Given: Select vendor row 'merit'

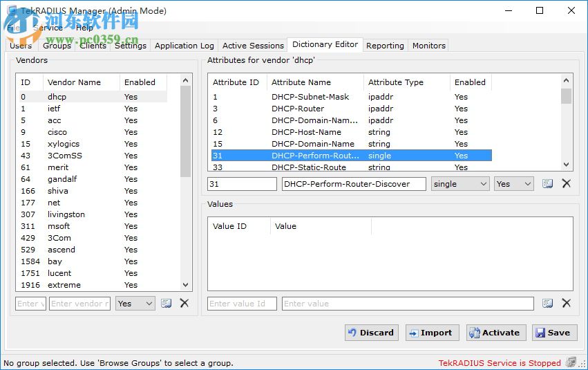Looking at the screenshot, I should coord(93,167).
